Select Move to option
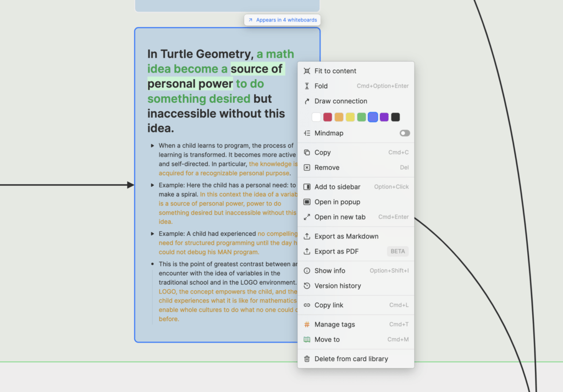Image resolution: width=563 pixels, height=392 pixels. click(x=356, y=340)
